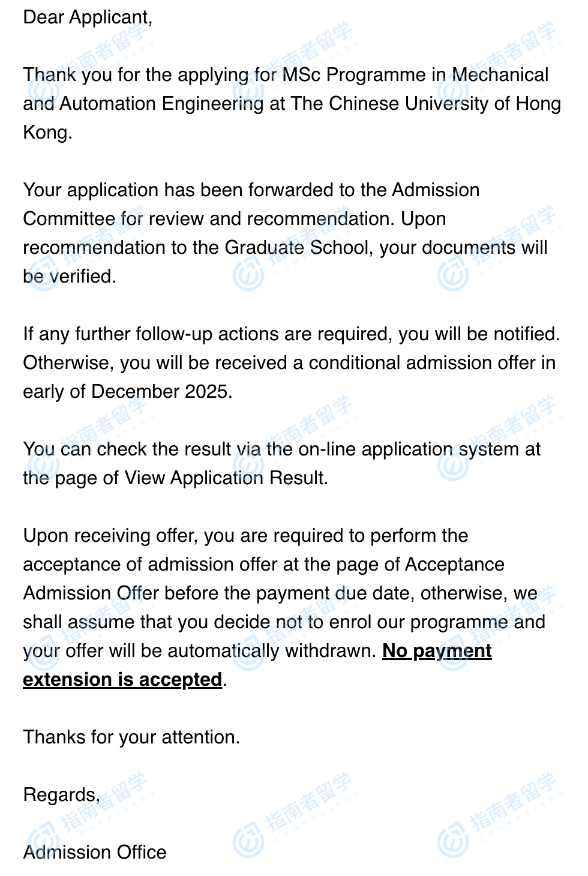
Task: Click "The Chinese University of Hong" text
Action: point(426,104)
